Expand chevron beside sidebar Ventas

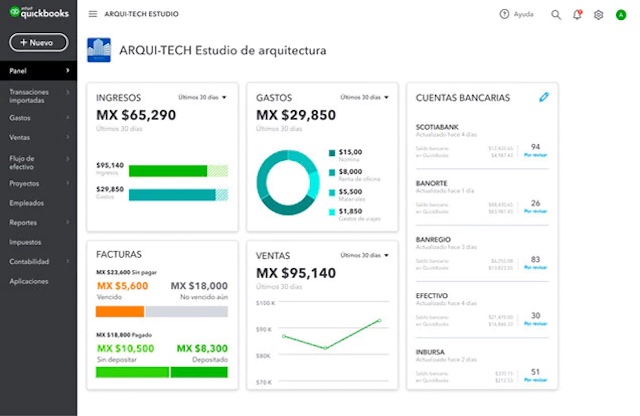point(68,137)
